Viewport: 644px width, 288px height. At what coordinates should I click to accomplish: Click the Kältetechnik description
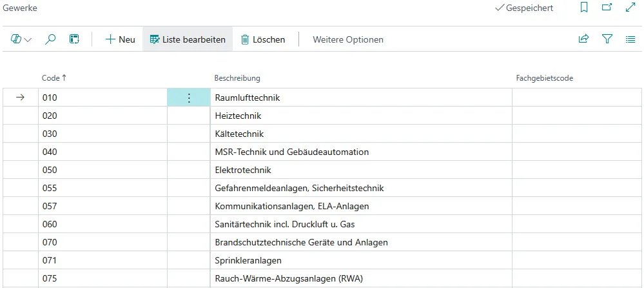pos(239,134)
